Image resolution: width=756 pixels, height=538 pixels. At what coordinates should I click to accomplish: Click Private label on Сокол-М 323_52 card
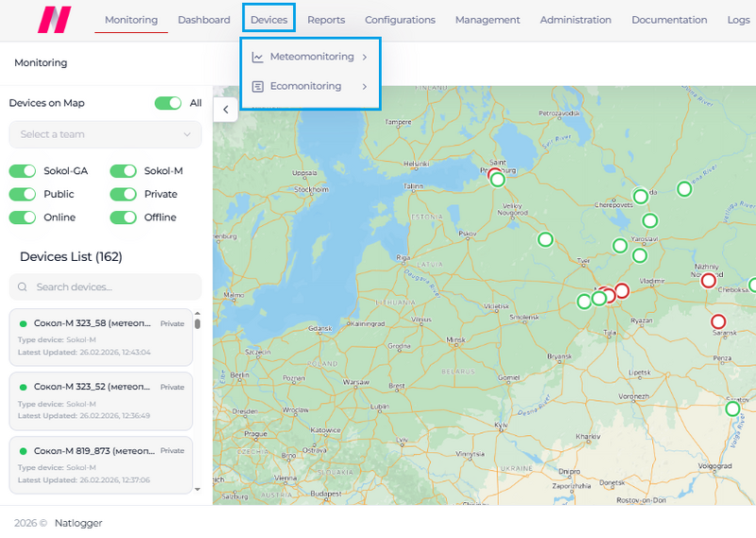[x=172, y=387]
